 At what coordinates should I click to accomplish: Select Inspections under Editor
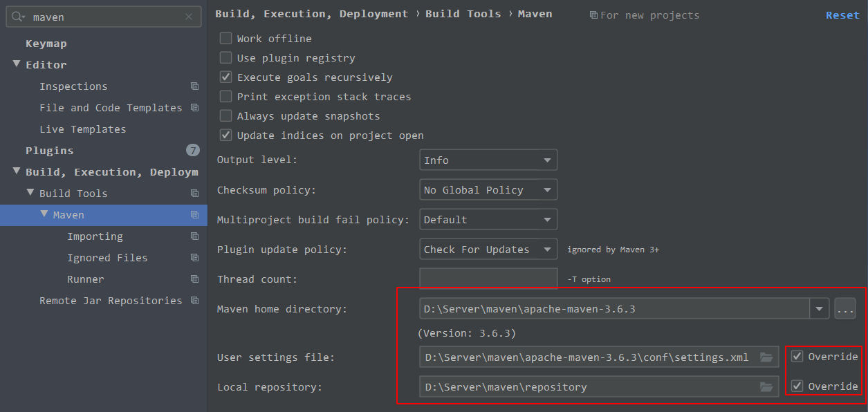tap(73, 86)
